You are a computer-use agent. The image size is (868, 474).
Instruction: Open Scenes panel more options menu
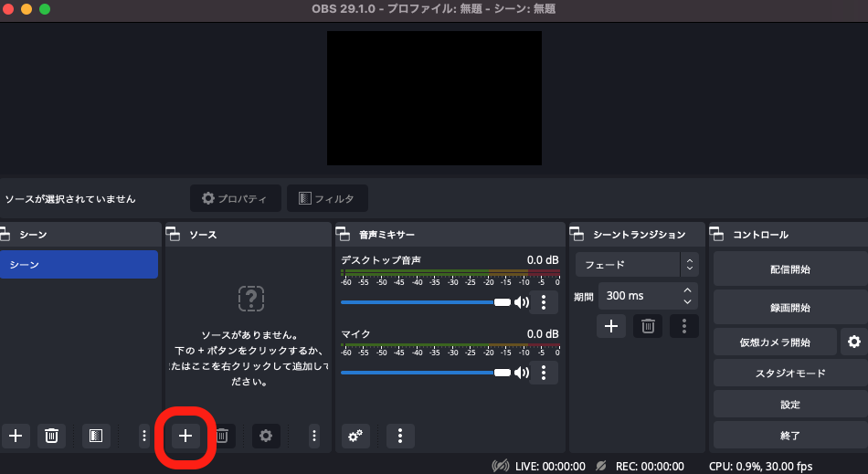point(144,436)
